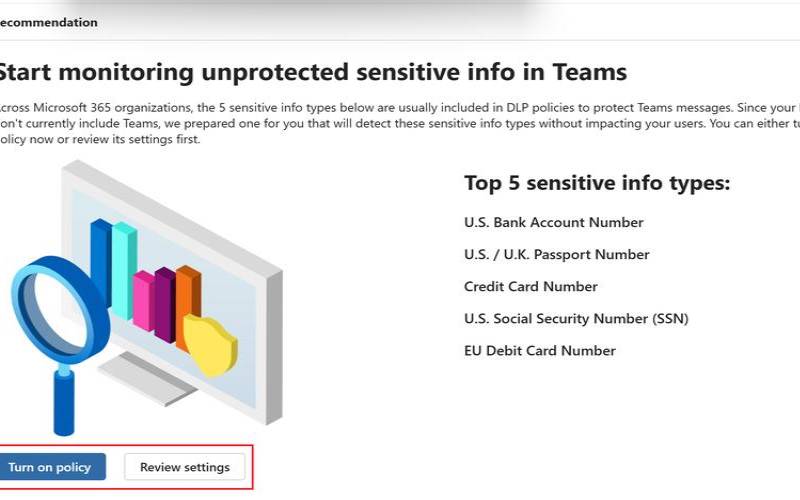
Task: Click the Start monitoring unprotected sensitive info heading
Action: [x=310, y=72]
